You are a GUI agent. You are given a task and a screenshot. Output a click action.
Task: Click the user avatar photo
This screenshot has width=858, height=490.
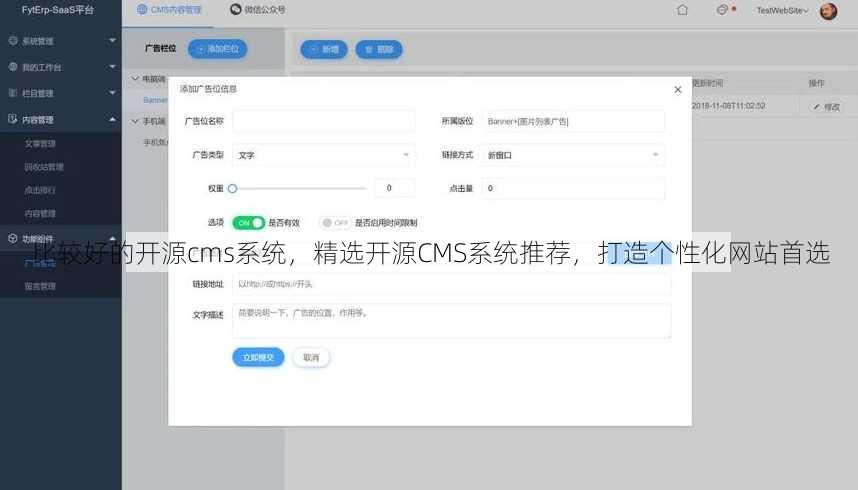click(828, 10)
